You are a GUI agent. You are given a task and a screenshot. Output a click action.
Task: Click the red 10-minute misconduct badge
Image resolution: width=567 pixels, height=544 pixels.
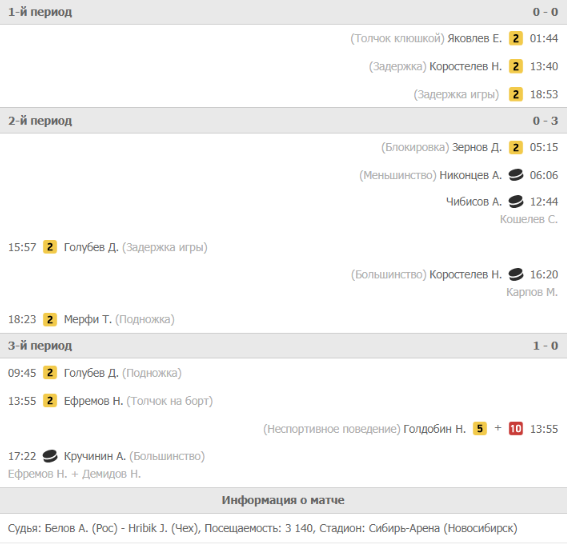coord(516,429)
